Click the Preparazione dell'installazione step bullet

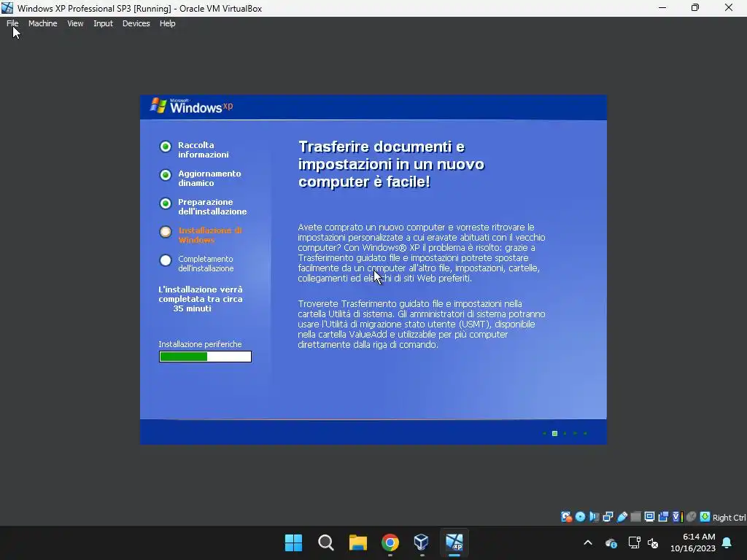tap(166, 204)
